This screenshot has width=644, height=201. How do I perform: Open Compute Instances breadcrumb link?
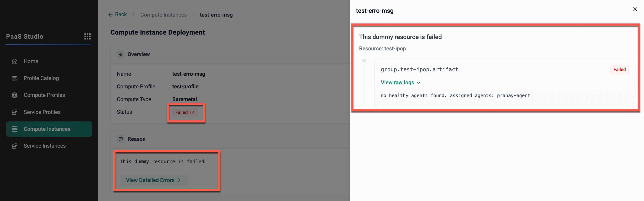[x=163, y=15]
